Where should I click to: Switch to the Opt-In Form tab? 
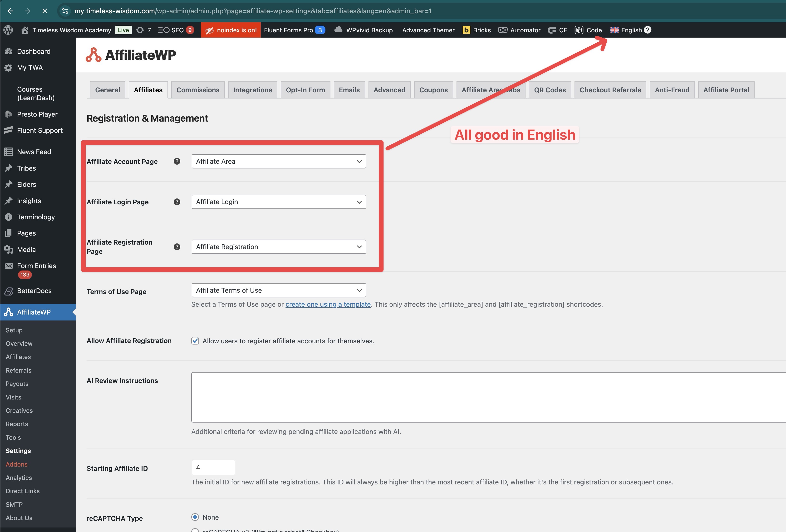(x=305, y=90)
